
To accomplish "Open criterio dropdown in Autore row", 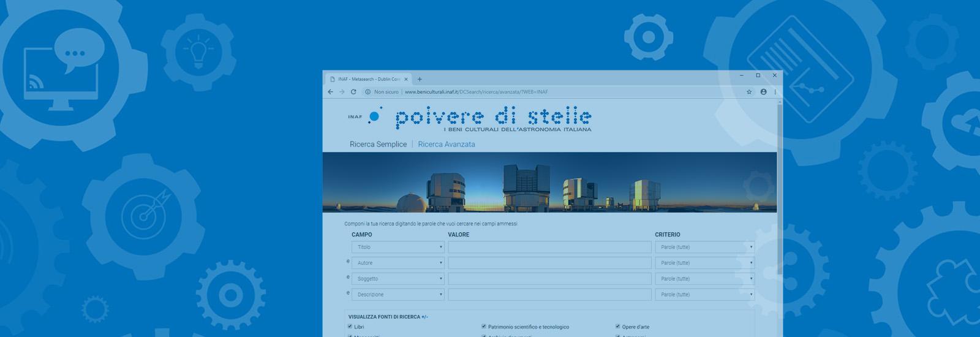I will tap(705, 263).
